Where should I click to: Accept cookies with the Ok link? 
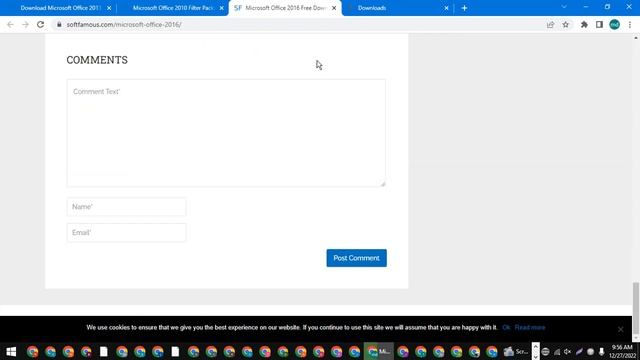coord(506,327)
